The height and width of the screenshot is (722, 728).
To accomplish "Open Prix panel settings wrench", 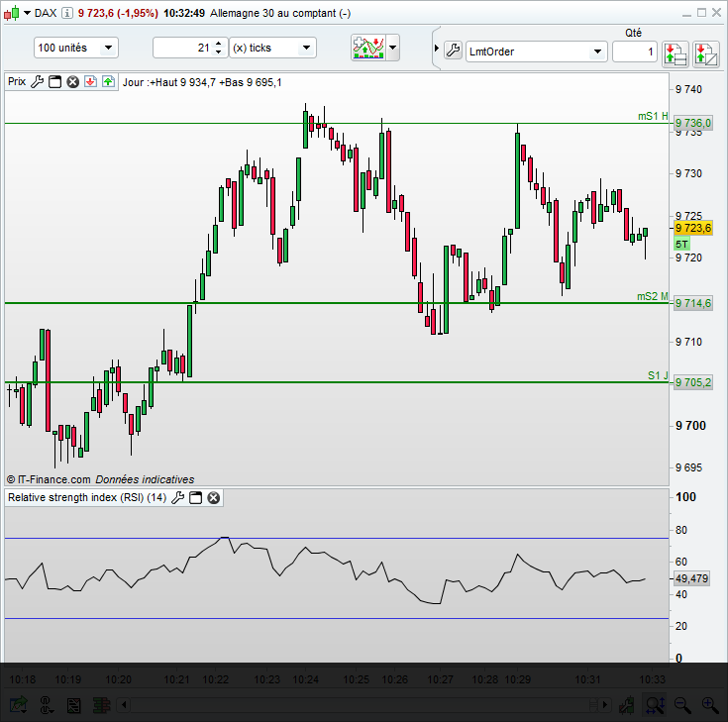I will pyautogui.click(x=38, y=82).
